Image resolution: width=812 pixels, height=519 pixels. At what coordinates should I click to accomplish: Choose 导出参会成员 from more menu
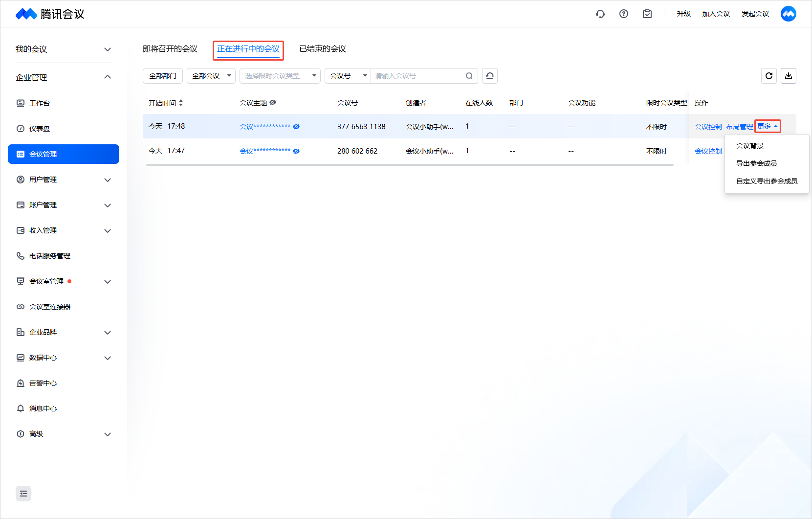tap(767, 163)
